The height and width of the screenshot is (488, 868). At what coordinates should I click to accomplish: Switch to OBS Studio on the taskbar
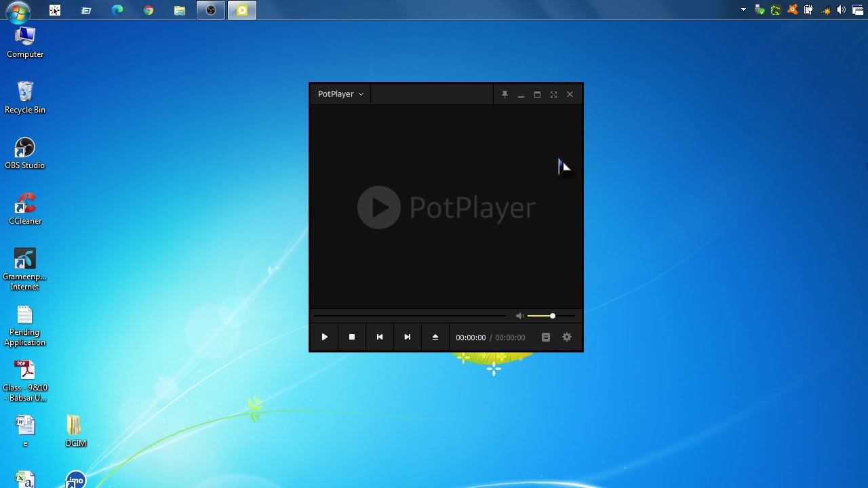211,10
